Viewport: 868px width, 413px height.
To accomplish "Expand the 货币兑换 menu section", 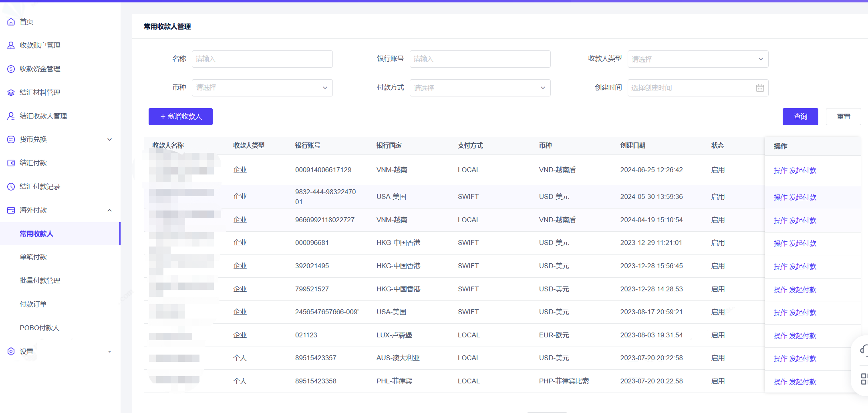I will coord(109,139).
